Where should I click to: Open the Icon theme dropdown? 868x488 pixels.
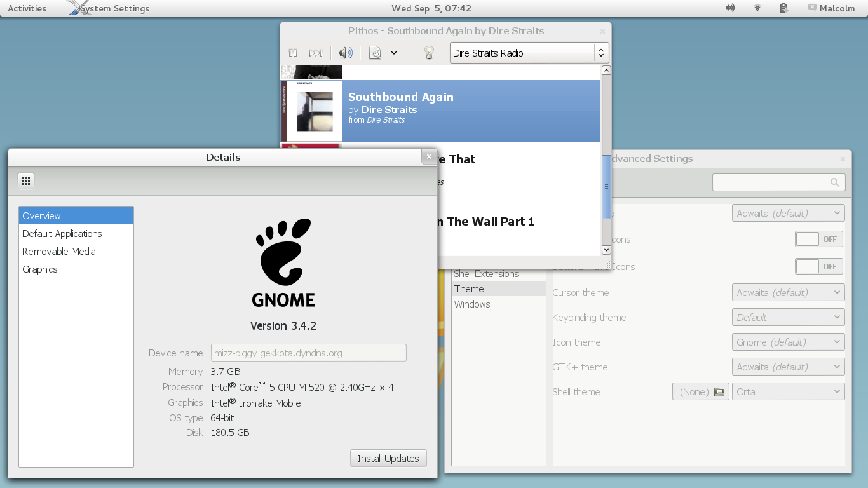789,342
